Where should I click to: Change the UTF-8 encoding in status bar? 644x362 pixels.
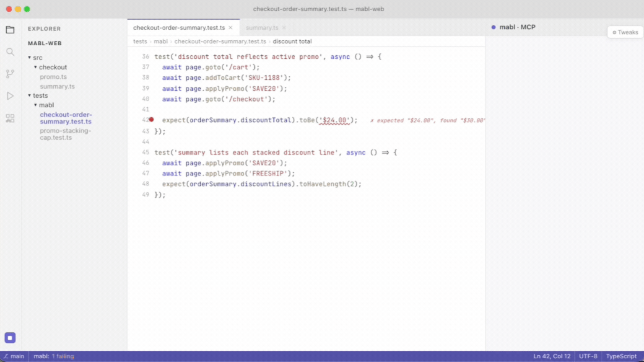[x=588, y=356]
